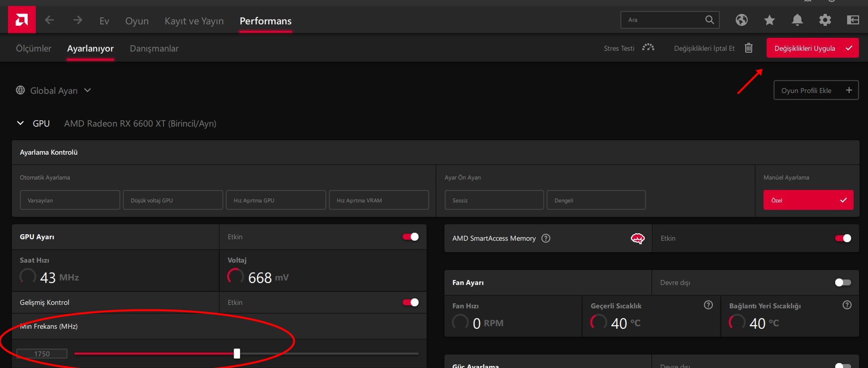The height and width of the screenshot is (368, 868).
Task: Expand the Global Ayarı dropdown chevron
Action: coord(87,90)
